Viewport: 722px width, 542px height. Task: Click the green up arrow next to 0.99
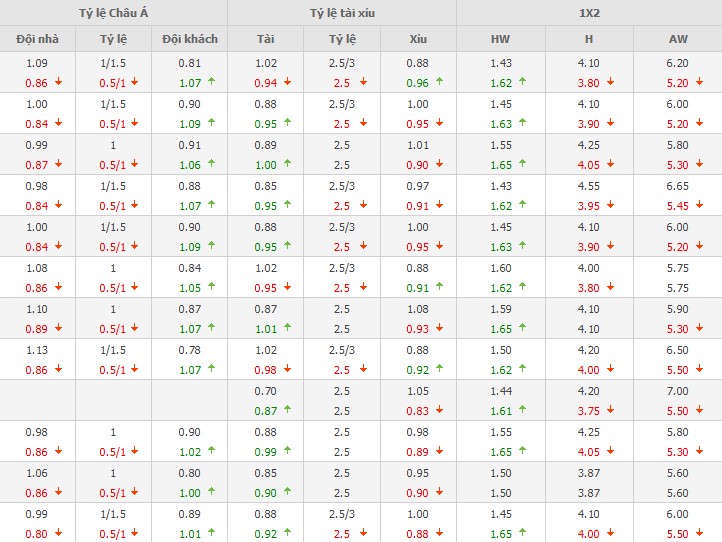287,451
